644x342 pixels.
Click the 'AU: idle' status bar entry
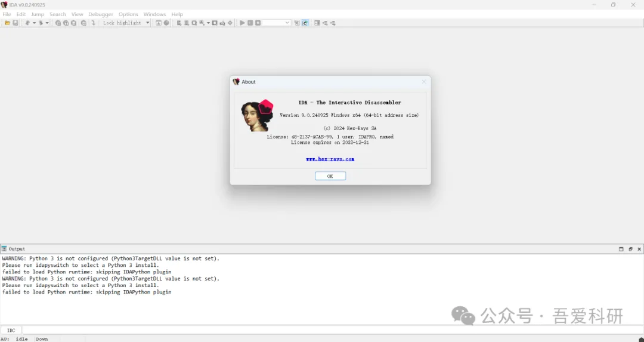pyautogui.click(x=14, y=339)
